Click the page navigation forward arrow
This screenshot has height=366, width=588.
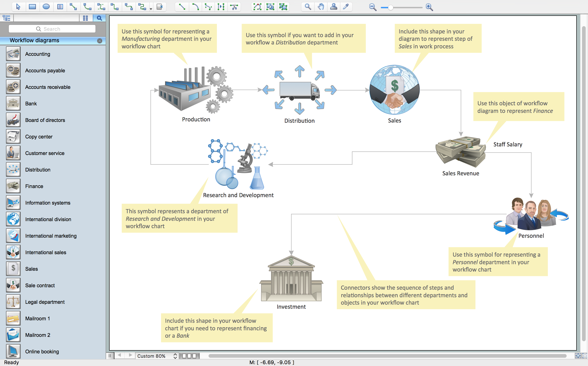tap(130, 356)
